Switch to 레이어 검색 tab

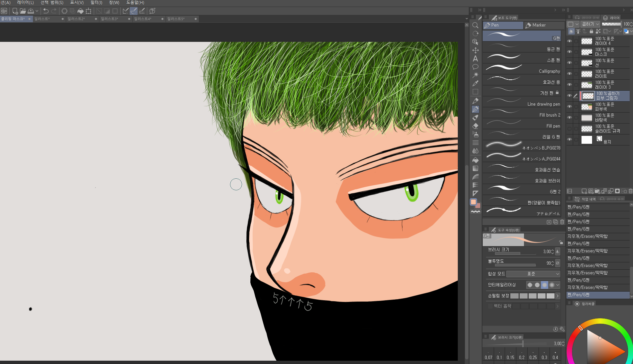click(587, 18)
